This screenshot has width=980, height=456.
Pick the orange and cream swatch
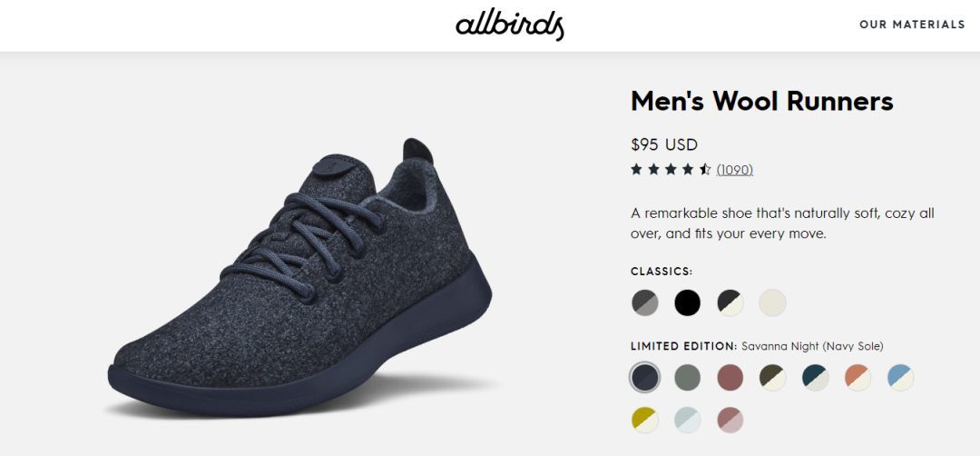(858, 377)
